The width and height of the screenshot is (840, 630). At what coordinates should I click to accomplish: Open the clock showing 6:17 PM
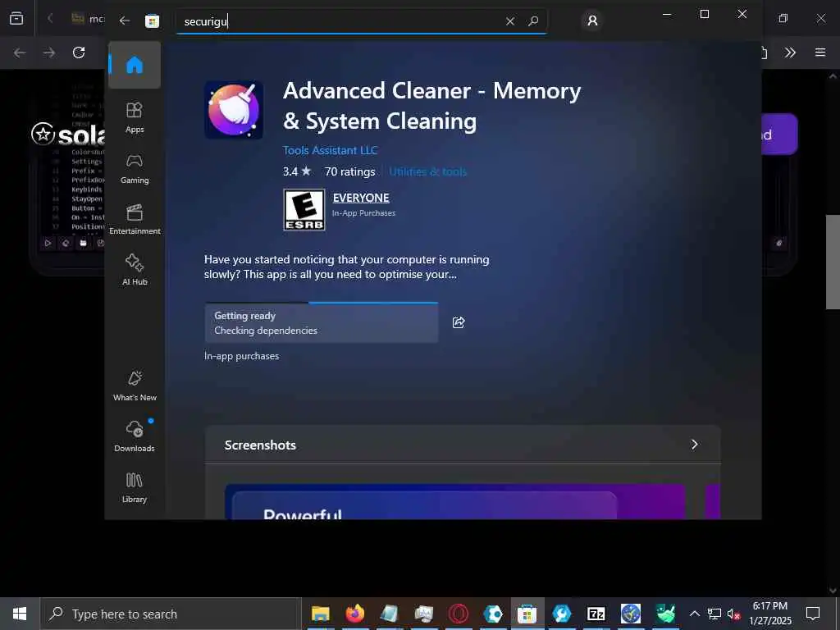770,614
